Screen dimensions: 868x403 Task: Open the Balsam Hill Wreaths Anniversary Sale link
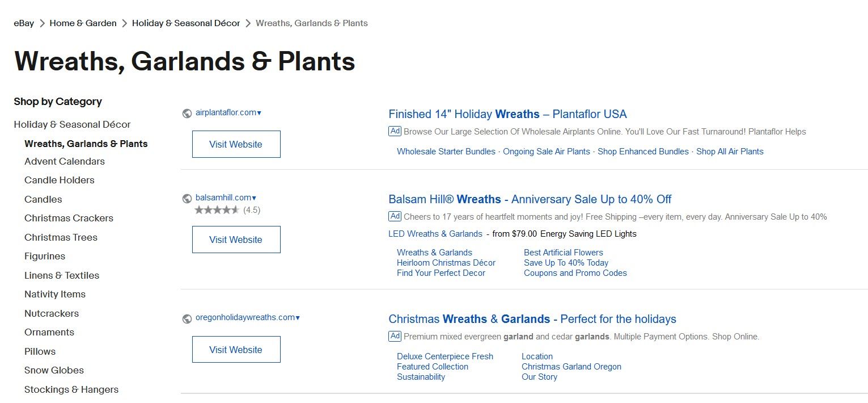point(530,199)
